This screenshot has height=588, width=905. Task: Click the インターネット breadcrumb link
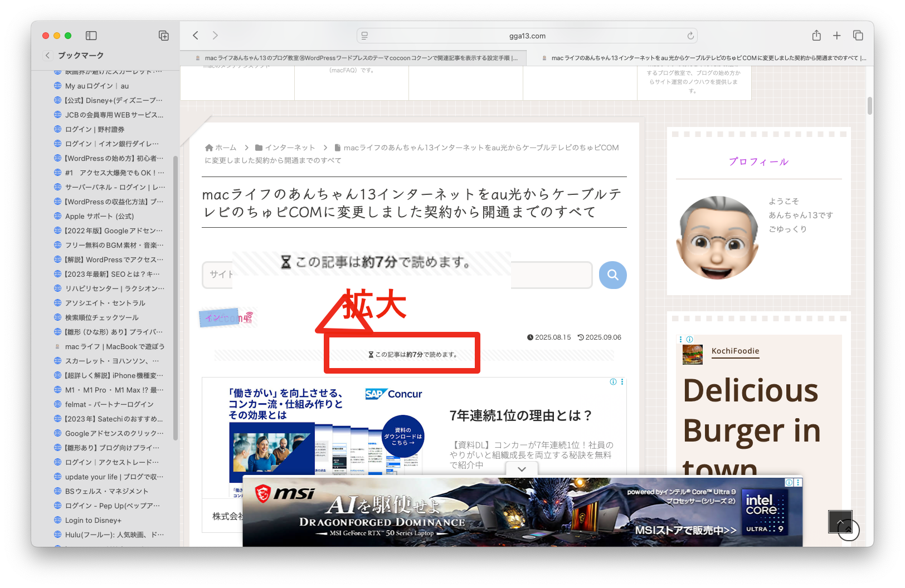(290, 148)
